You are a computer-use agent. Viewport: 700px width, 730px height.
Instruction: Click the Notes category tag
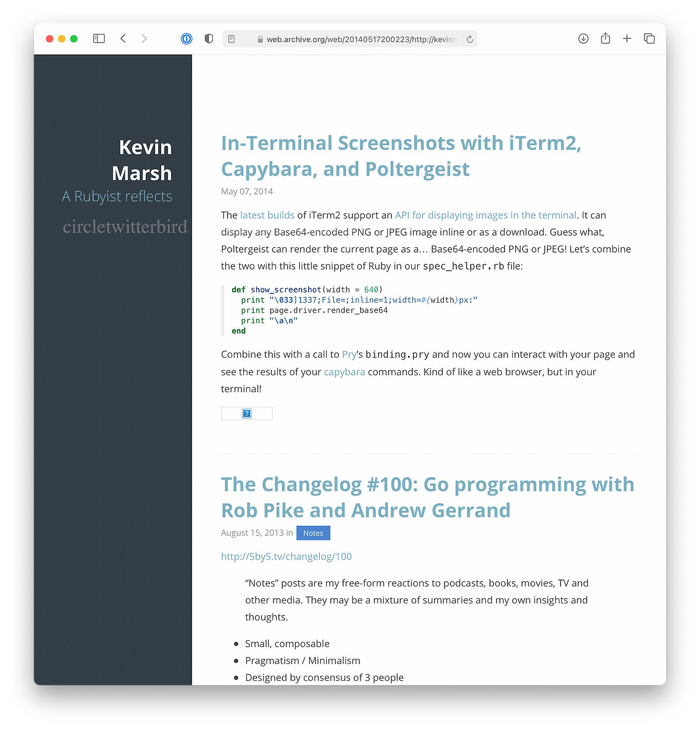(313, 533)
